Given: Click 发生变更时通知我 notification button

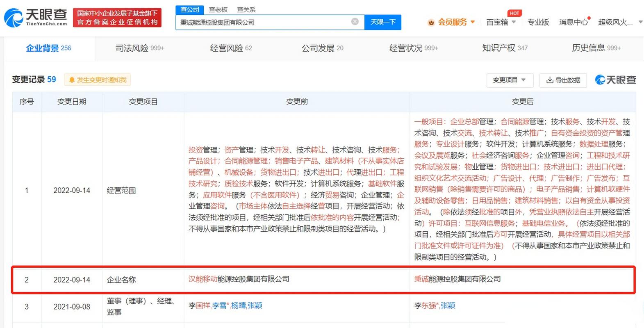Looking at the screenshot, I should click(98, 80).
